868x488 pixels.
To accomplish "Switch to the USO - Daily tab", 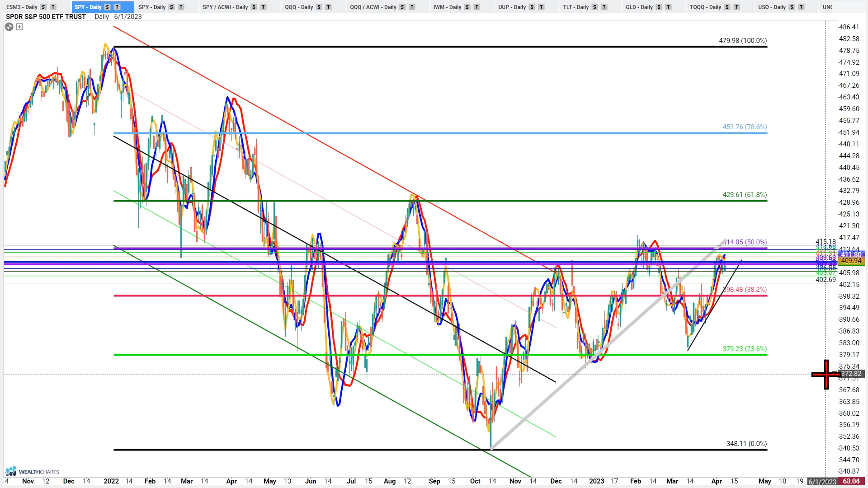I will point(772,7).
